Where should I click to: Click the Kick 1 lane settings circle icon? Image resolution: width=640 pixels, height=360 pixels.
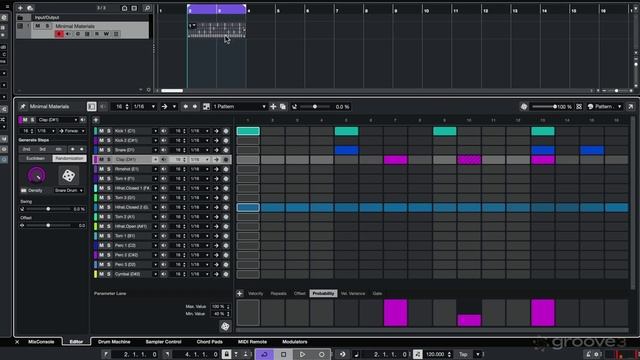click(226, 131)
